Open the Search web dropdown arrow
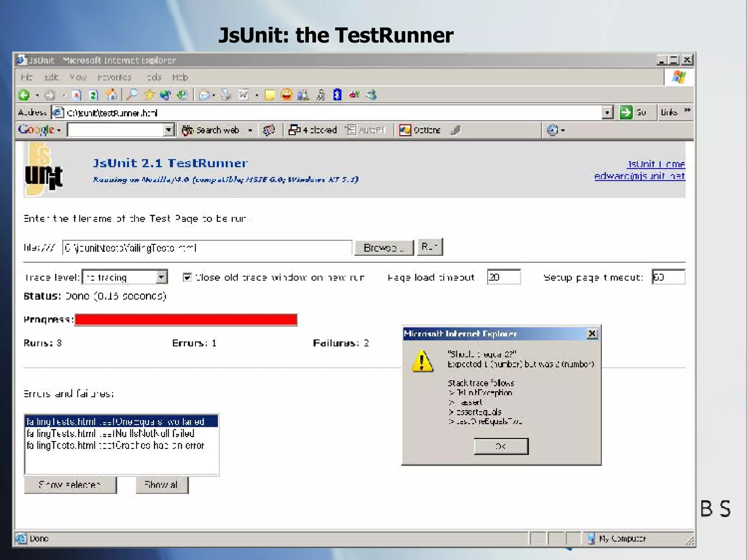Image resolution: width=747 pixels, height=560 pixels. click(250, 131)
